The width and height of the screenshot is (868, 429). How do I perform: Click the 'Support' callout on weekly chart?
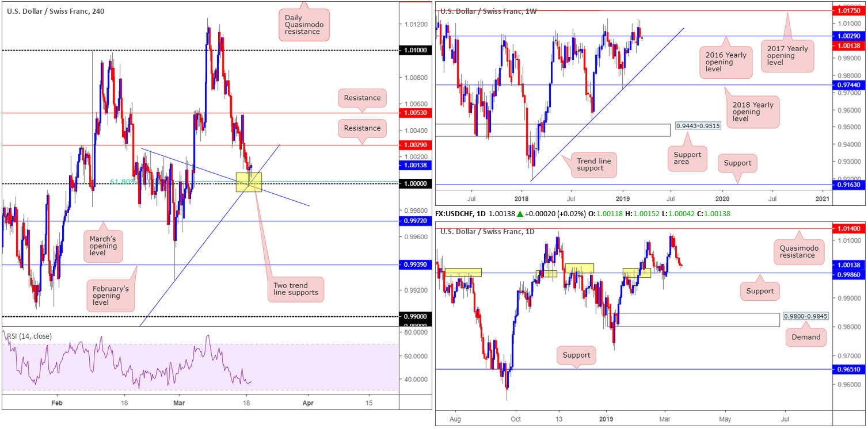[x=737, y=163]
